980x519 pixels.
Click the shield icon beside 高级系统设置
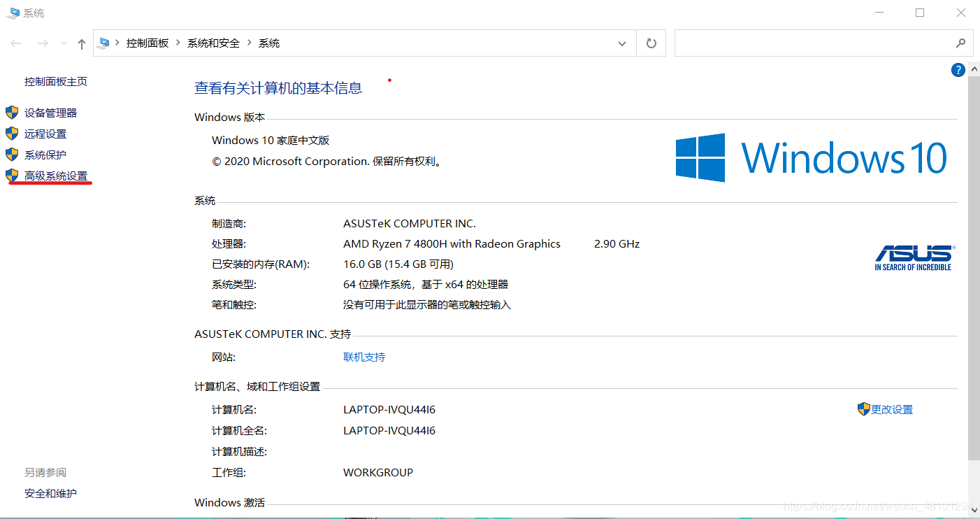[12, 175]
